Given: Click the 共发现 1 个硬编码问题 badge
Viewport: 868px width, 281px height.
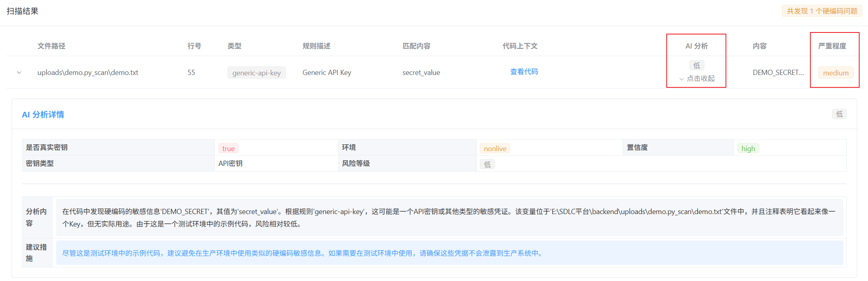Looking at the screenshot, I should tap(822, 11).
